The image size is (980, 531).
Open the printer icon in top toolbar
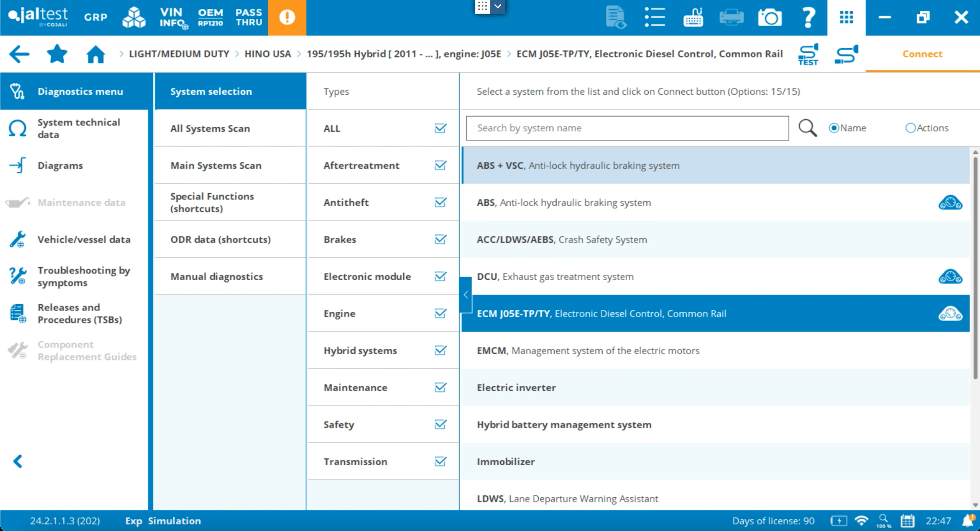point(731,17)
